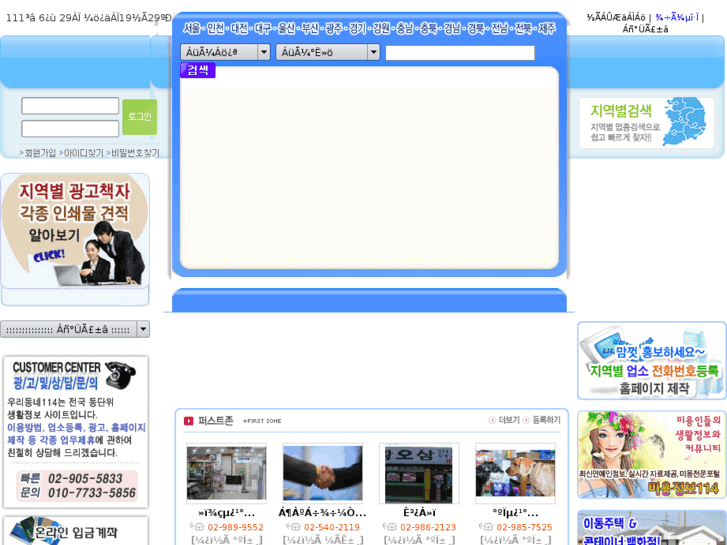Click phone number 02-986-2123
This screenshot has width=727, height=545.
(x=428, y=527)
